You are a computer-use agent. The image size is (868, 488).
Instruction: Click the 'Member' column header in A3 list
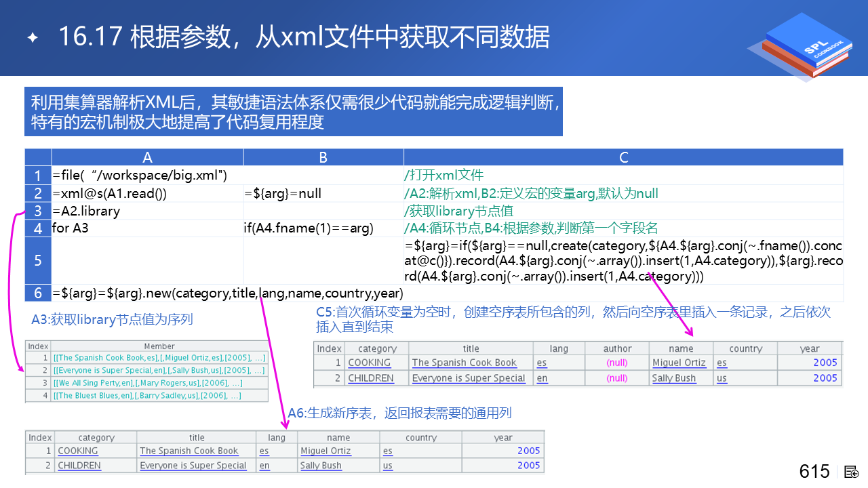pyautogui.click(x=159, y=346)
